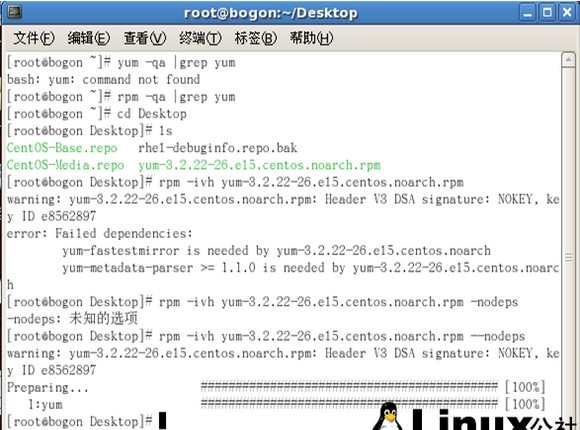Click the '-nodeps: 未知的选项' message
The image size is (580, 430).
(x=72, y=319)
